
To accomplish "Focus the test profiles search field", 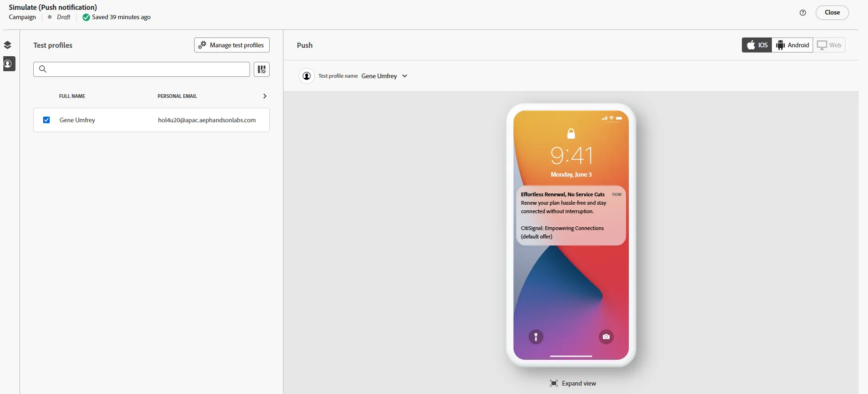I will click(x=142, y=69).
